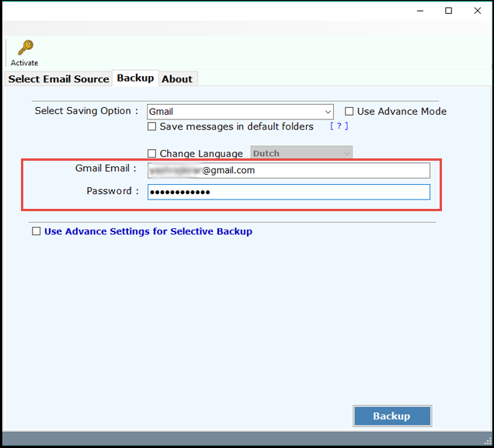Select the Backup tab
The width and height of the screenshot is (494, 448).
[135, 78]
